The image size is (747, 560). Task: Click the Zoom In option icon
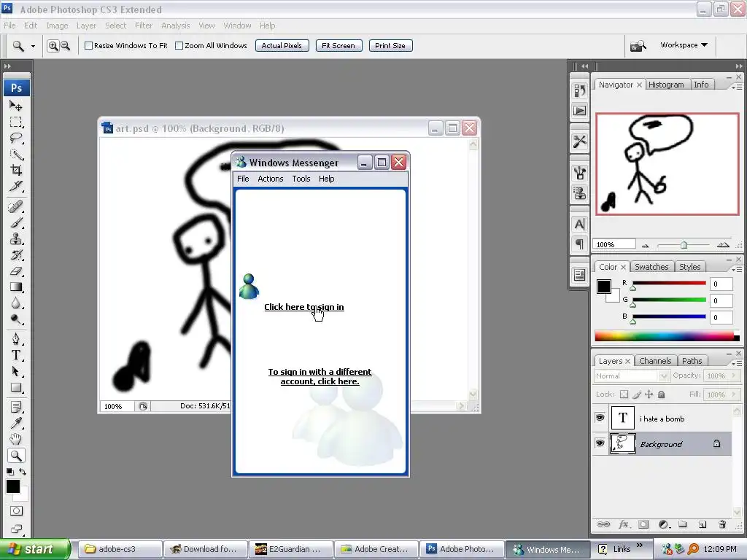[53, 46]
